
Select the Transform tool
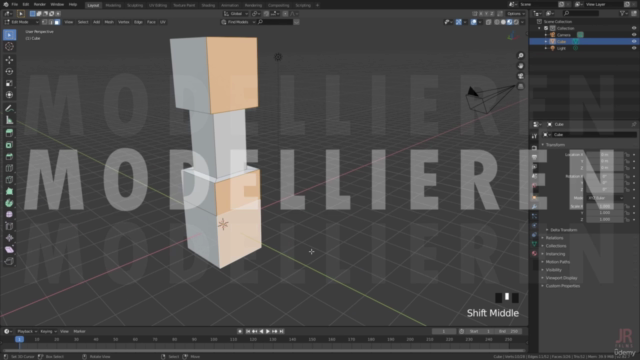pos(9,95)
